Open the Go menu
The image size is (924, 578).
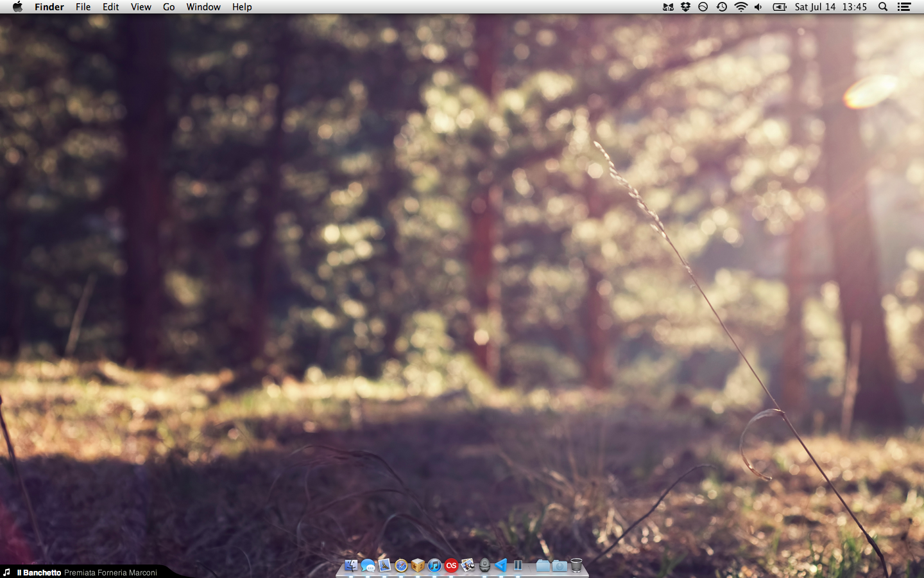(x=169, y=7)
